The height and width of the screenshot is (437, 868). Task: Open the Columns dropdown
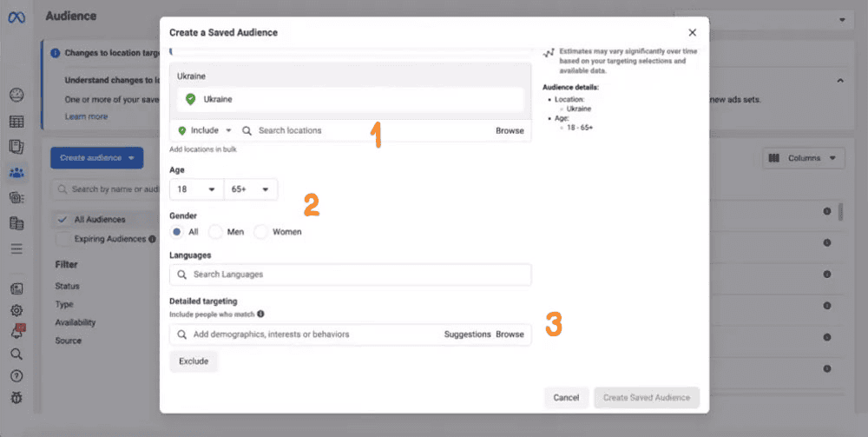click(804, 158)
